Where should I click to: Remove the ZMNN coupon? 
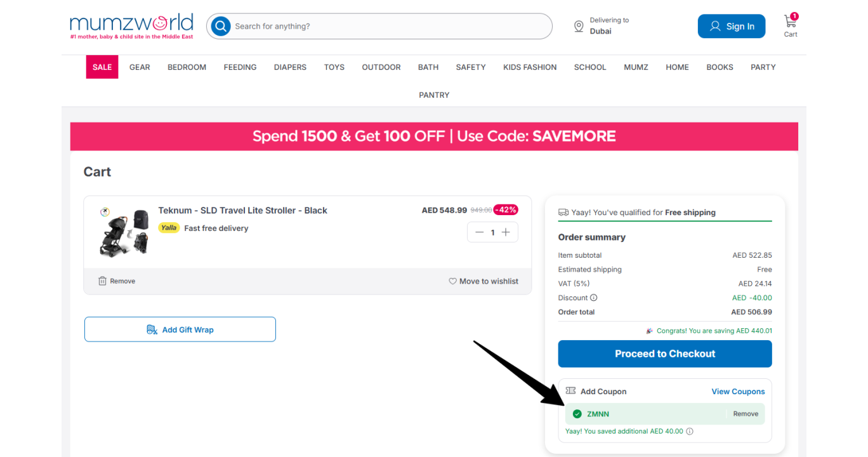coord(746,414)
